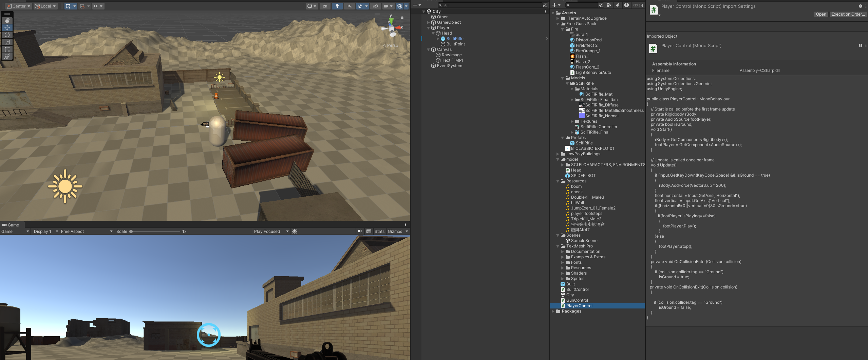Click the search-by-type icon in Project panel
This screenshot has width=868, height=360.
click(x=609, y=5)
